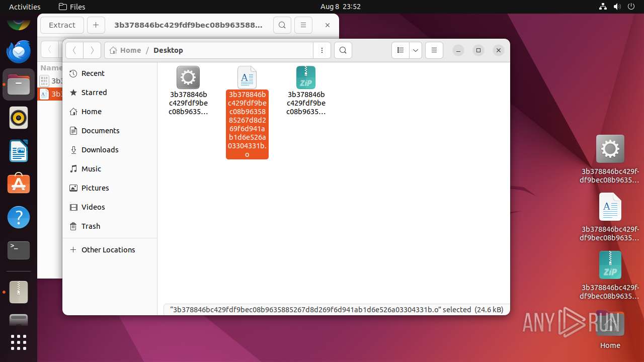Select the ZIP archive file in Files
This screenshot has width=644, height=362.
point(306,77)
